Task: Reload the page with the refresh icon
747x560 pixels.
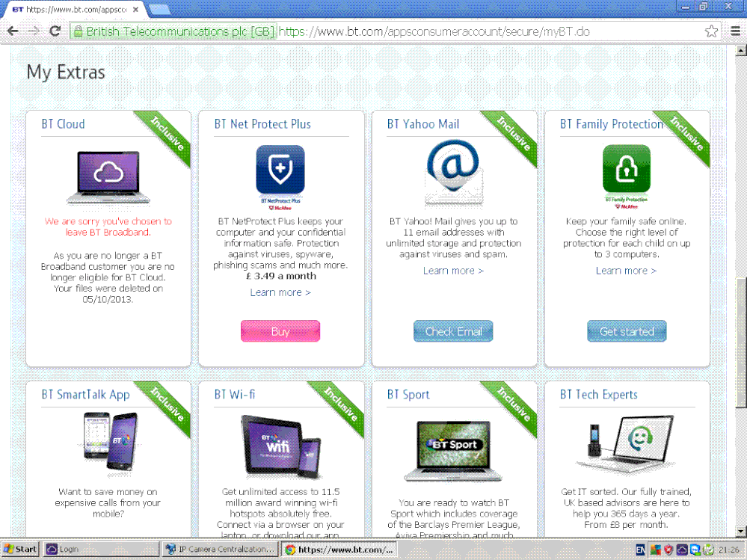Action: tap(55, 31)
